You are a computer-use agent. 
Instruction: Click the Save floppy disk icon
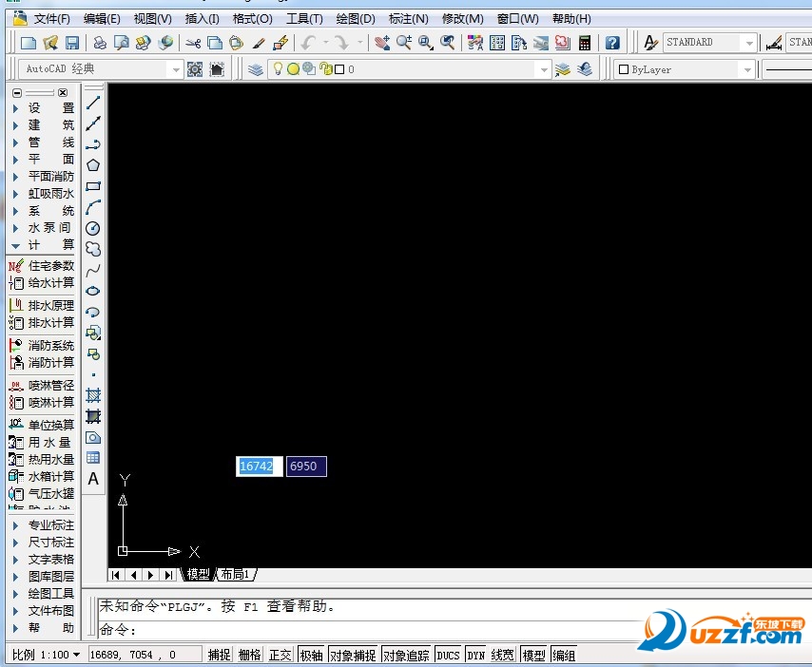click(72, 43)
